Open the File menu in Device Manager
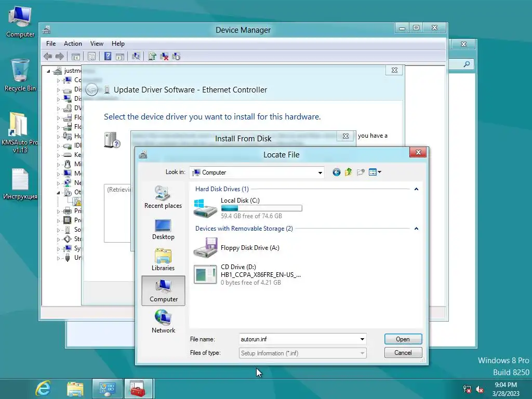 click(51, 44)
